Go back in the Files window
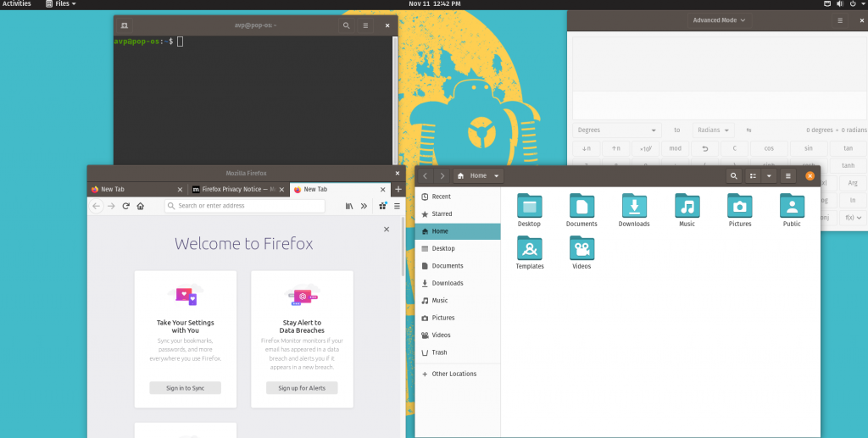 426,176
